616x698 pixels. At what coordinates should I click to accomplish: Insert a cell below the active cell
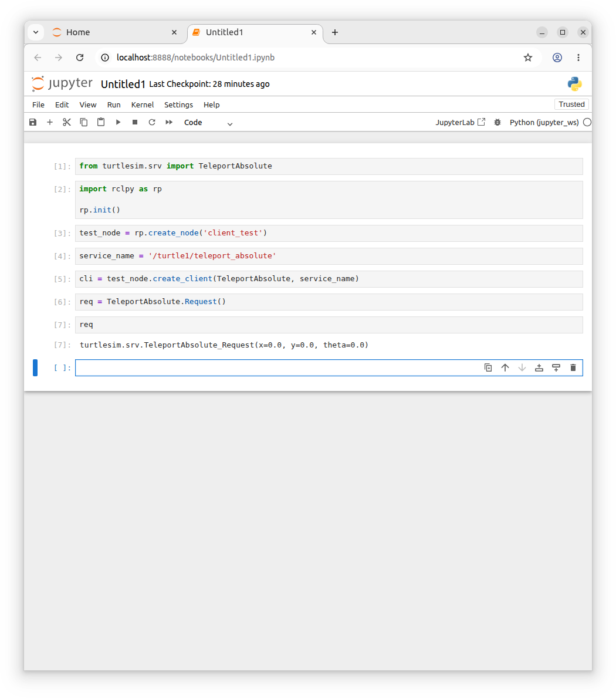pos(556,367)
